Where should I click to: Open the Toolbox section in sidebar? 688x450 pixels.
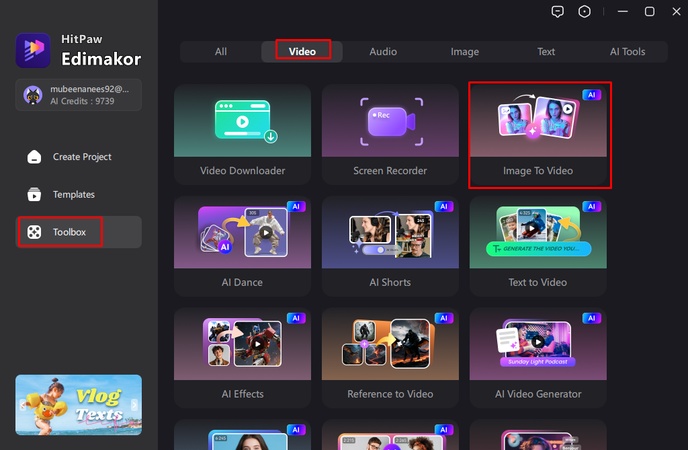point(79,232)
